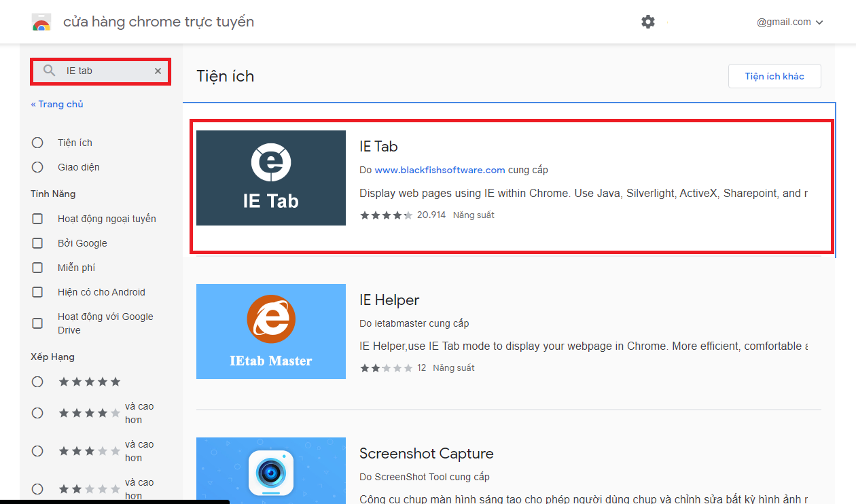
Task: Click the Tiện ích results heading
Action: pyautogui.click(x=226, y=76)
